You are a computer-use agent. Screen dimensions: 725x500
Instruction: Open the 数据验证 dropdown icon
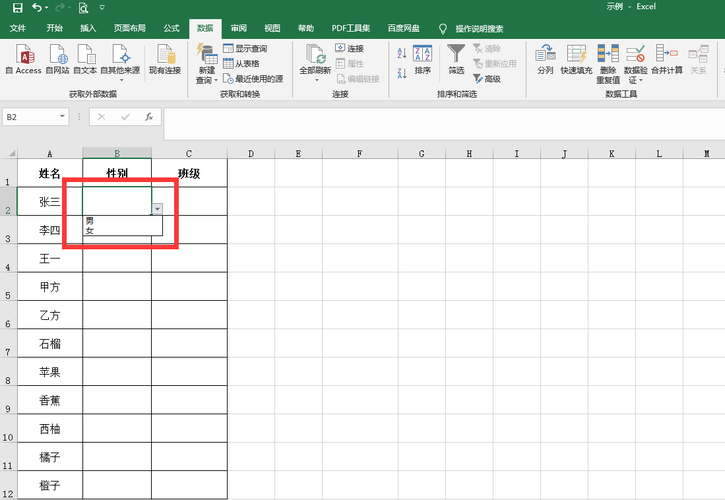point(636,64)
